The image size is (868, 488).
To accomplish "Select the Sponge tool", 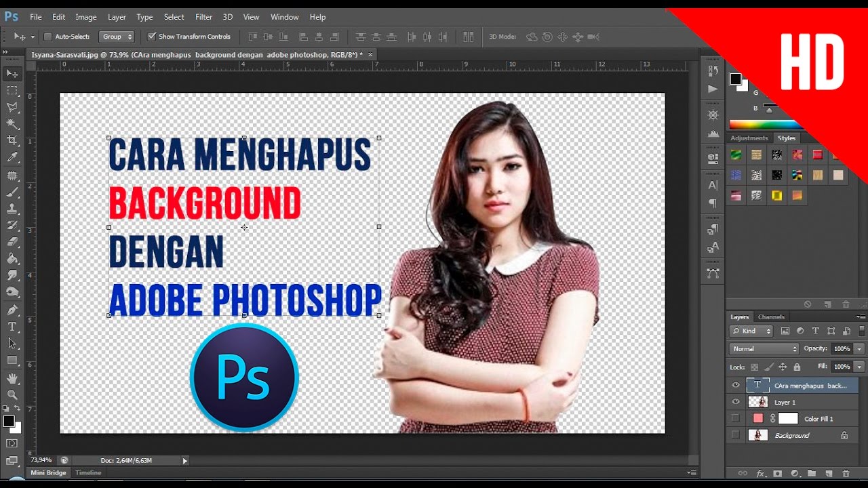I will click(12, 292).
